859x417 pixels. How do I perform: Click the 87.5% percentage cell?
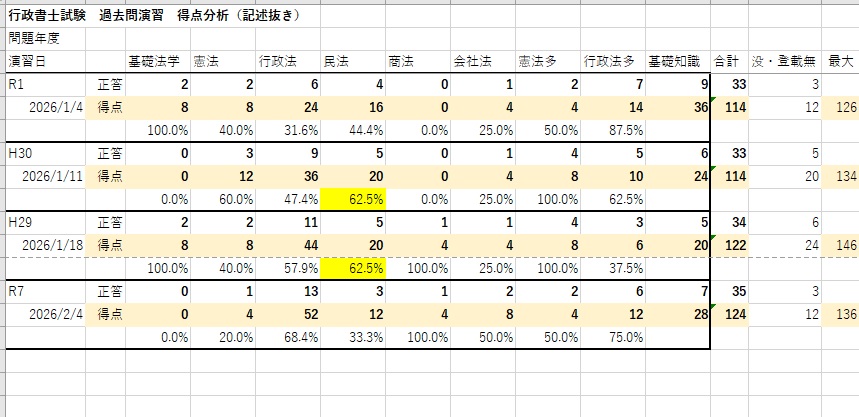click(x=612, y=131)
